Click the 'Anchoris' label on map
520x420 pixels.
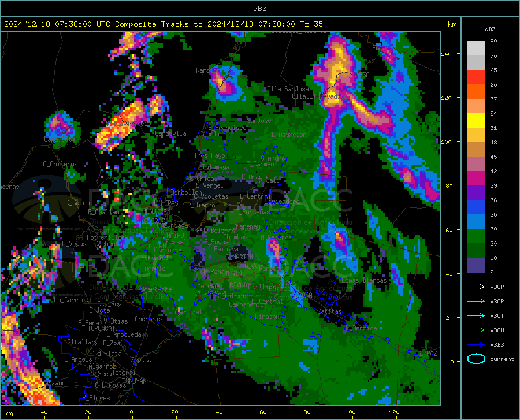pyautogui.click(x=148, y=319)
